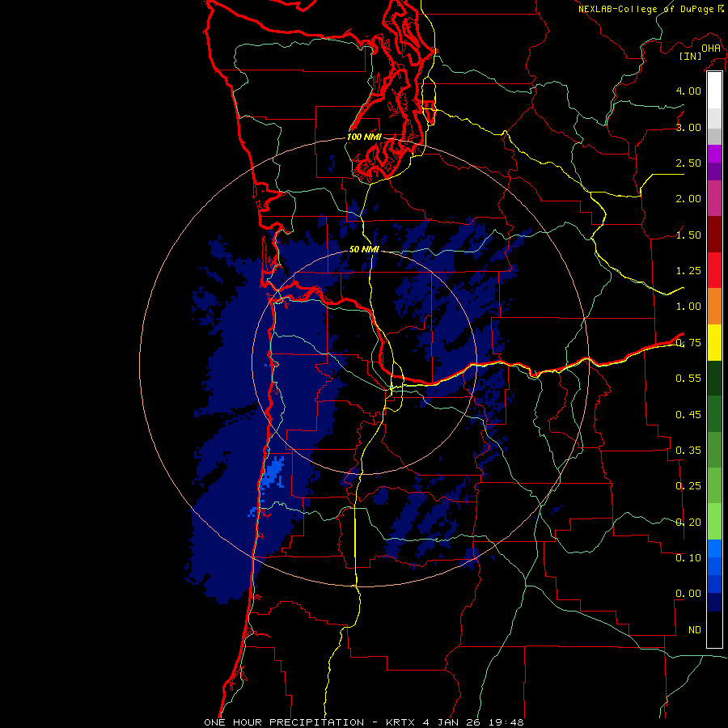The height and width of the screenshot is (728, 728).
Task: Click the ND legend label
Action: (695, 630)
